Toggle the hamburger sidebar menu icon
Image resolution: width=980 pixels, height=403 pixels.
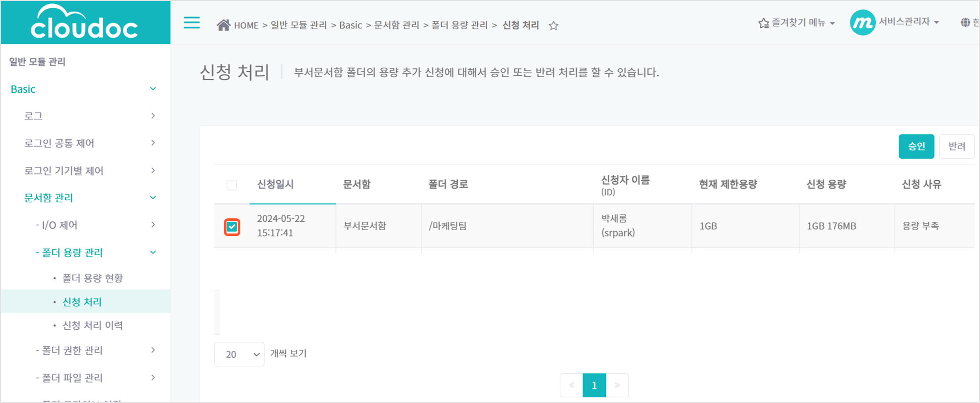point(192,22)
